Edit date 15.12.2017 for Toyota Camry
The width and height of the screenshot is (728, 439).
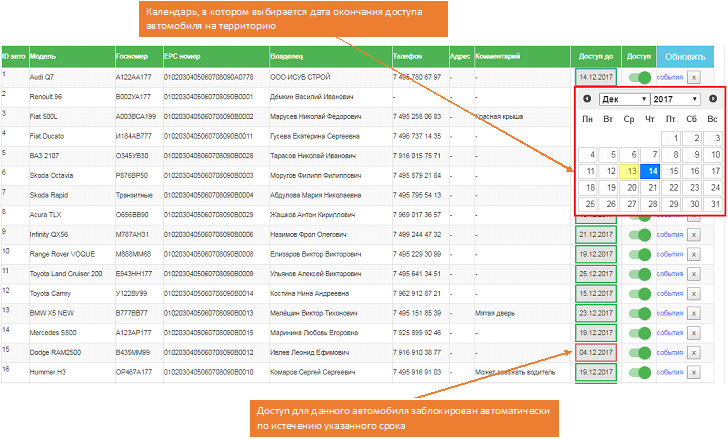pyautogui.click(x=596, y=293)
